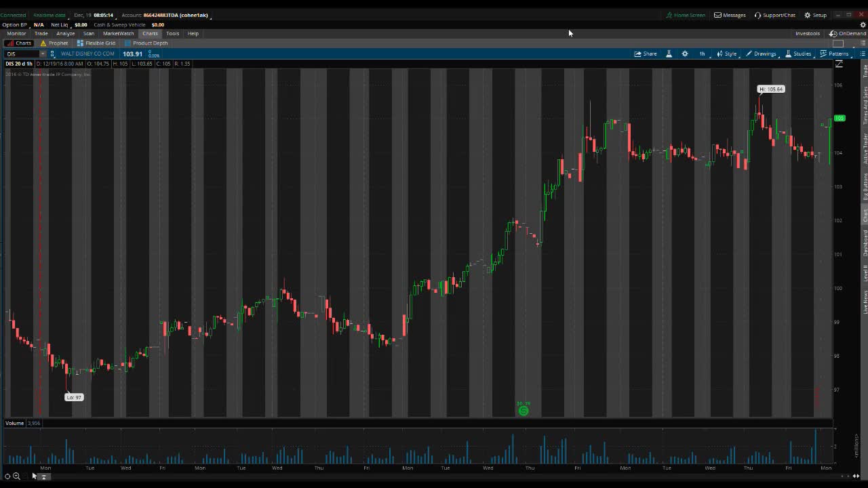Open Investools link

(x=808, y=33)
